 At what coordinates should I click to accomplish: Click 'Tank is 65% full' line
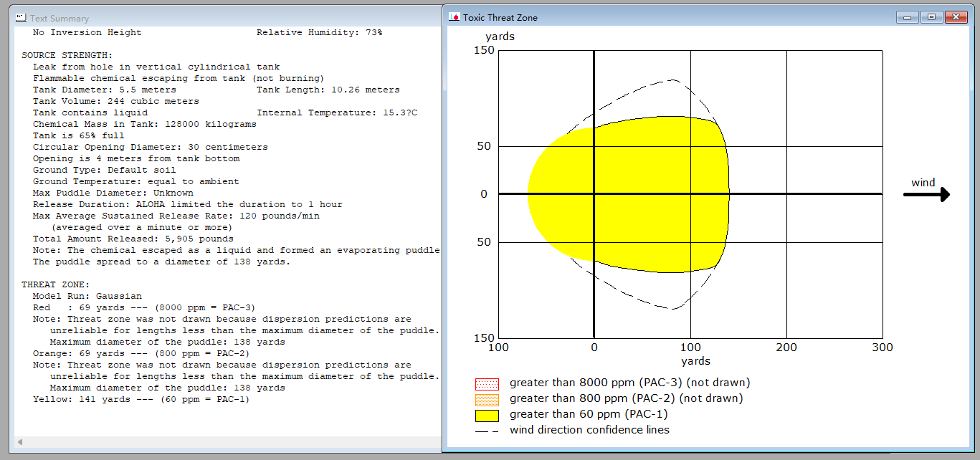tap(79, 135)
